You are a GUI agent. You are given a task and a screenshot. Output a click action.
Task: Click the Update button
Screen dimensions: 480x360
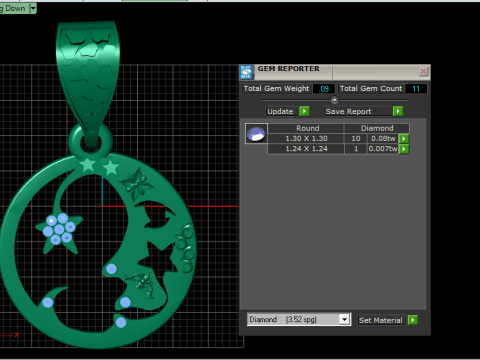coord(281,111)
